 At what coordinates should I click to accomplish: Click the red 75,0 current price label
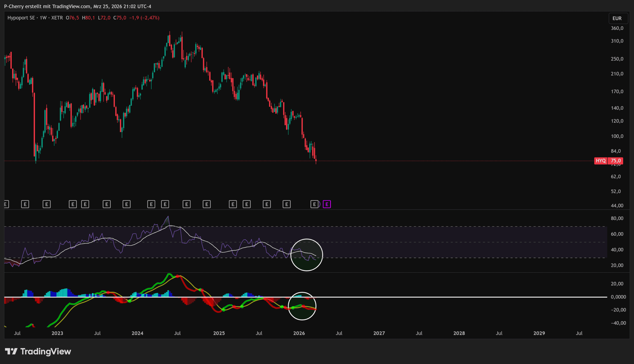[616, 161]
